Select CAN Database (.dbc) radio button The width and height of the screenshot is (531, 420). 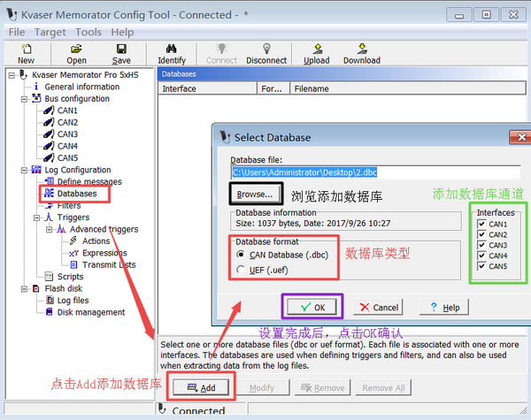click(x=241, y=255)
